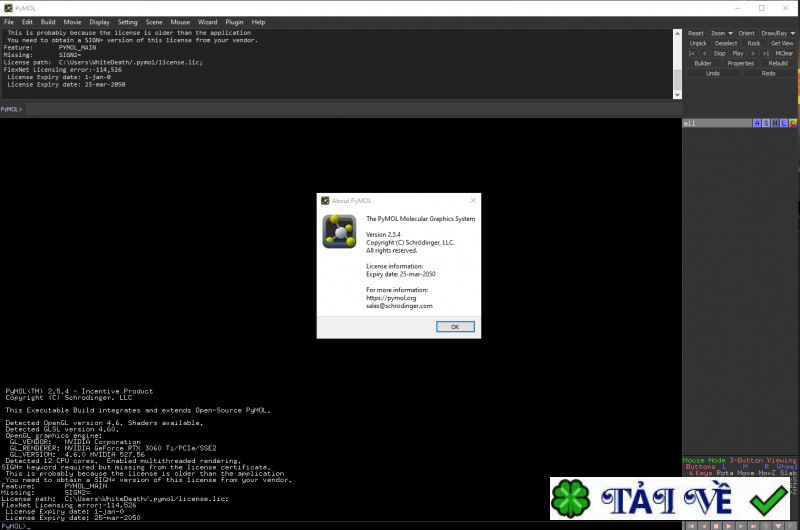Open the Action (A) menu for all
Viewport: 800px width, 530px height.
(x=757, y=123)
